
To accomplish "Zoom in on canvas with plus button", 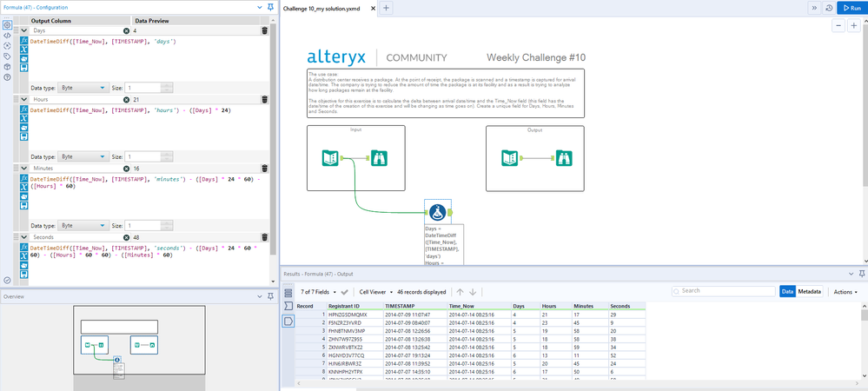I will point(856,26).
